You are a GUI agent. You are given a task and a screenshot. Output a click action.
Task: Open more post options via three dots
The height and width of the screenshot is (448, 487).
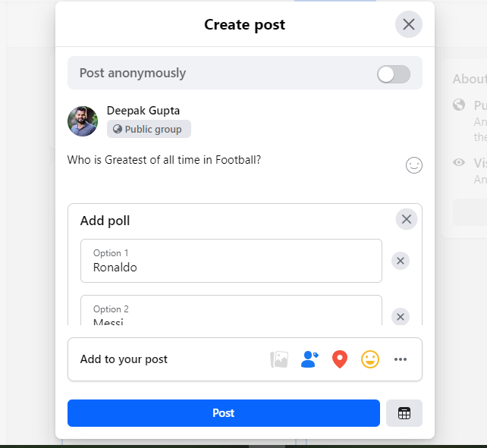click(401, 359)
